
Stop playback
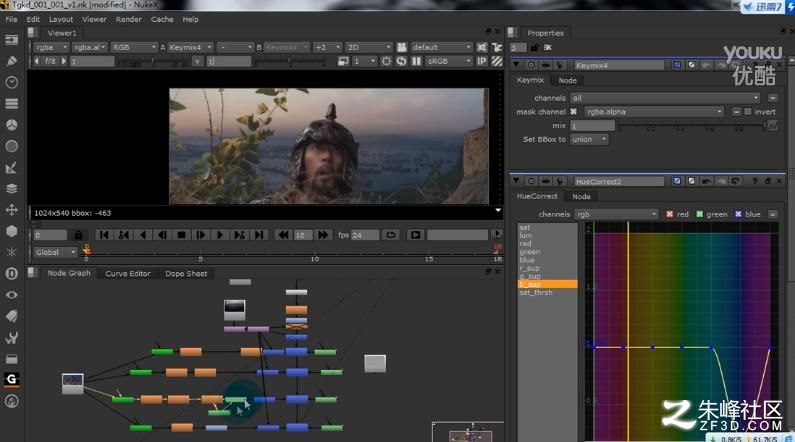pyautogui.click(x=181, y=235)
